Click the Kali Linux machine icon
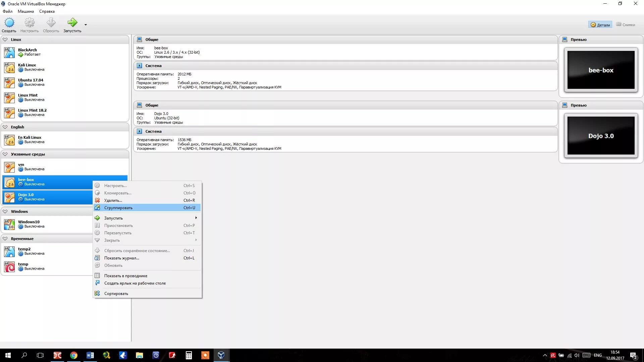The height and width of the screenshot is (362, 644). pyautogui.click(x=9, y=67)
